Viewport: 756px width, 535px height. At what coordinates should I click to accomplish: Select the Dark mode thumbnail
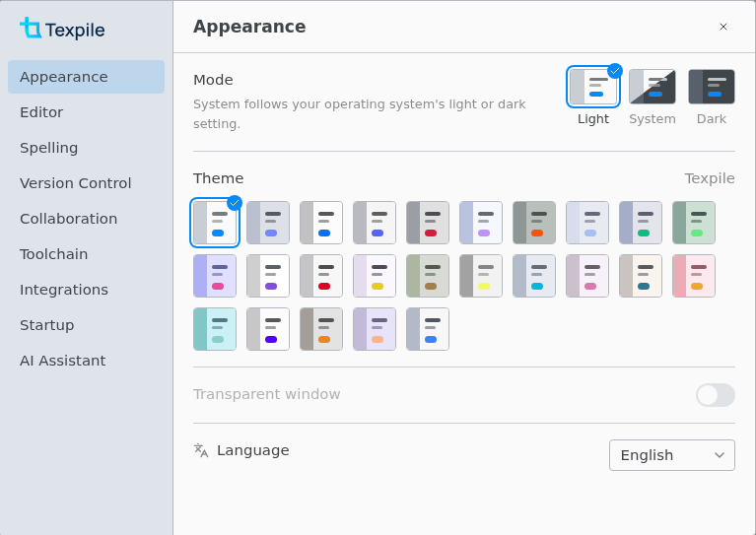712,87
